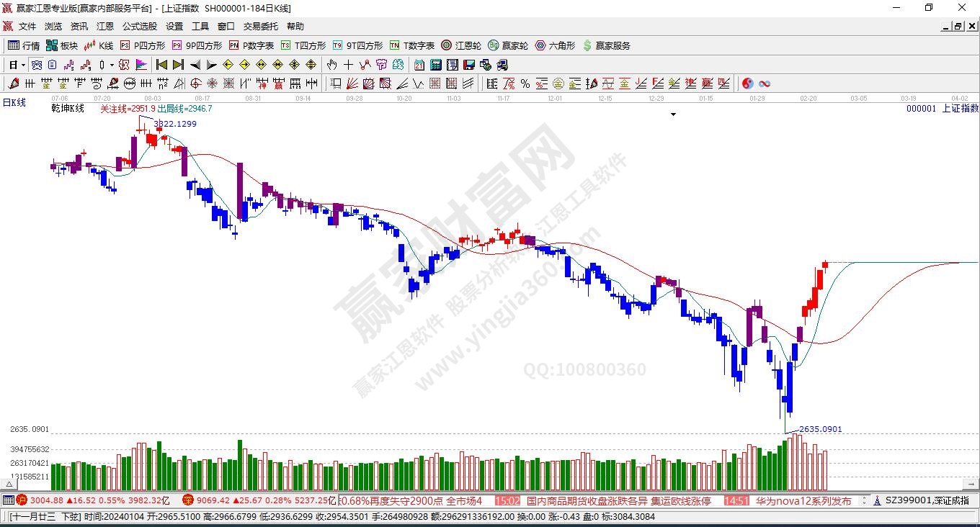Open the 交易委托 menu
The image size is (980, 527).
click(260, 26)
